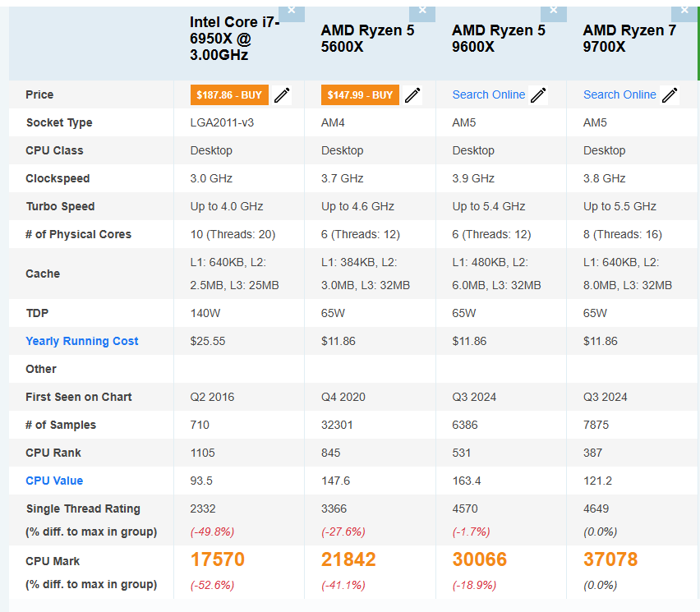
Task: Select the AMD Ryzen 5 9600X heading
Action: [x=498, y=39]
